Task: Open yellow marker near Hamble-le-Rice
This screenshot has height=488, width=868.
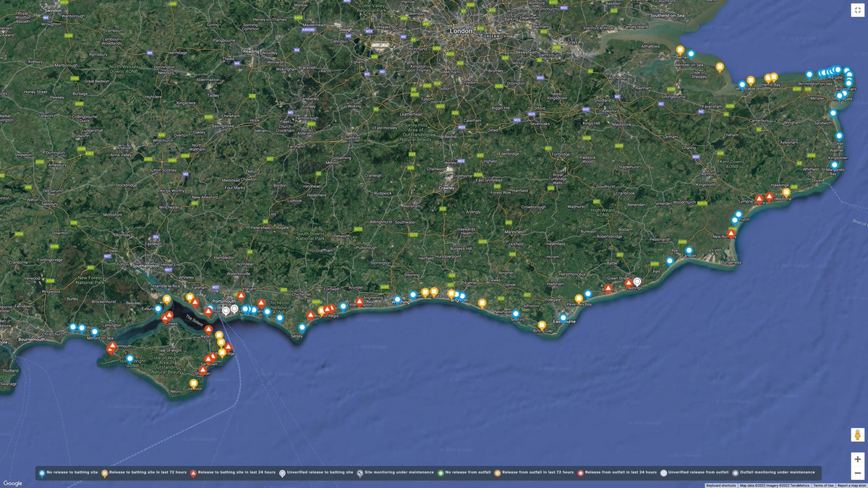Action: click(x=167, y=299)
